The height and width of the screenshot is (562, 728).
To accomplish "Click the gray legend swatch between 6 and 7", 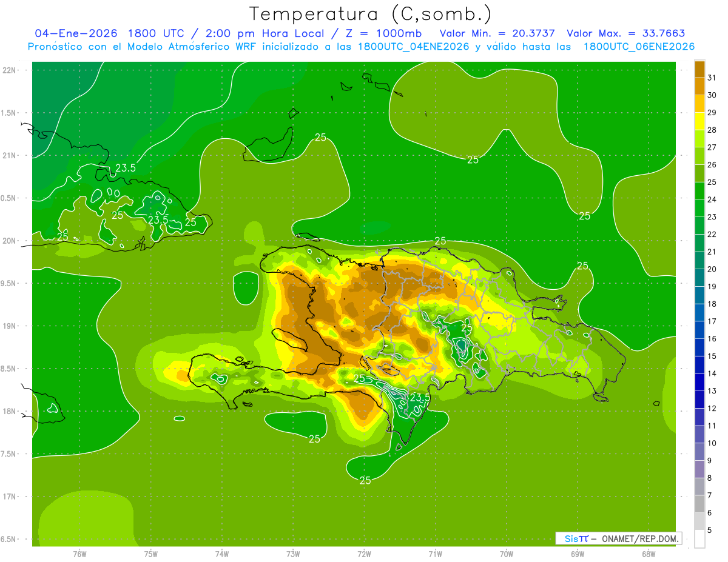I will 699,504.
